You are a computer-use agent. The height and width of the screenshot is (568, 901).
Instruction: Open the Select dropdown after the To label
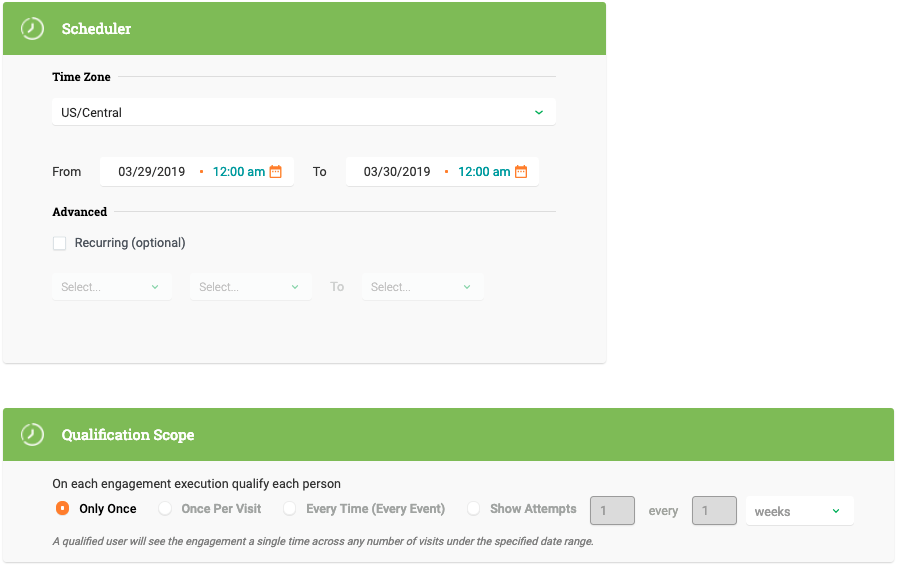pos(422,287)
